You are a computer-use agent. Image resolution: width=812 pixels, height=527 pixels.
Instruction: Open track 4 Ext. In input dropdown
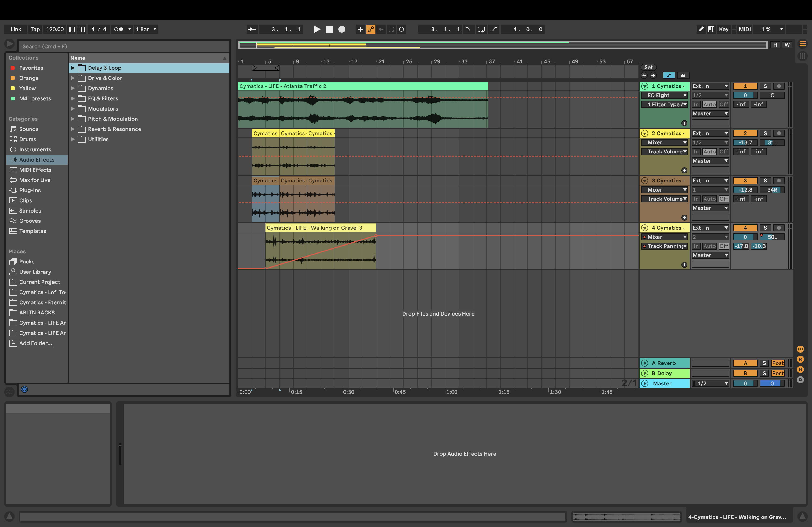click(710, 228)
